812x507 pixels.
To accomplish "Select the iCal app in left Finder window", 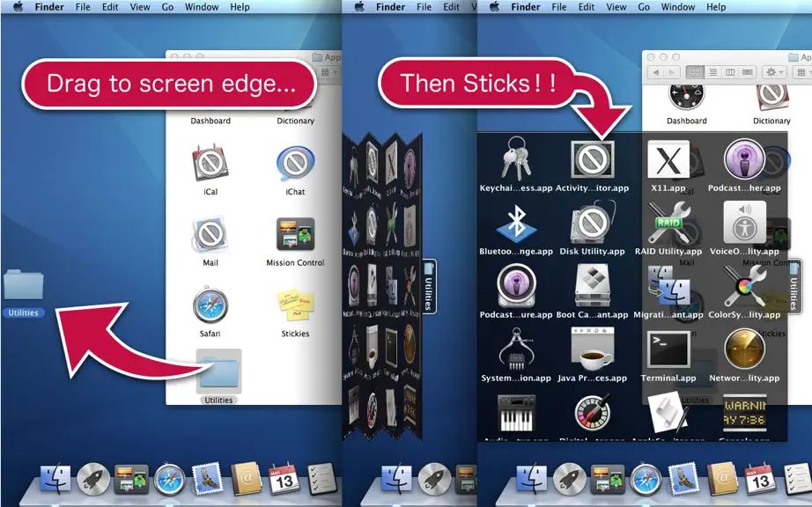I will pos(210,164).
